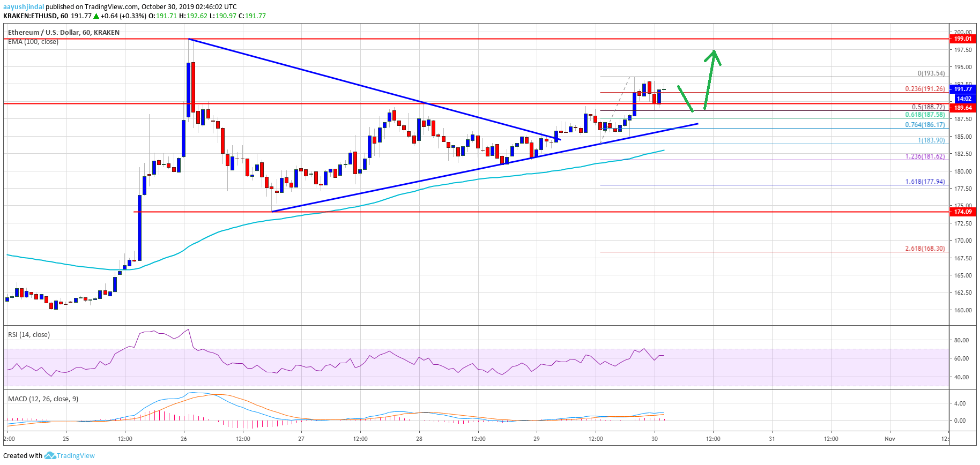Select the Ethereum / U.S. Dollar chart title
Viewport: 980px width, 465px height.
(64, 32)
